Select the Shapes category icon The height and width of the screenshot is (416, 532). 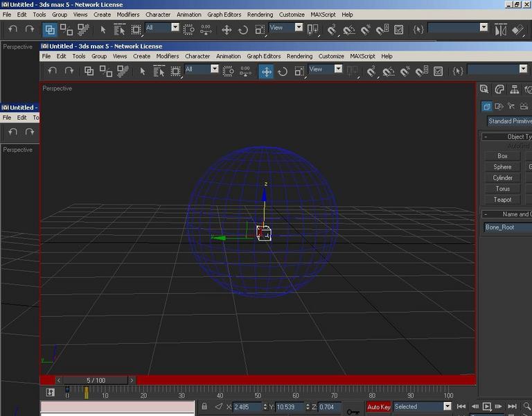click(499, 107)
